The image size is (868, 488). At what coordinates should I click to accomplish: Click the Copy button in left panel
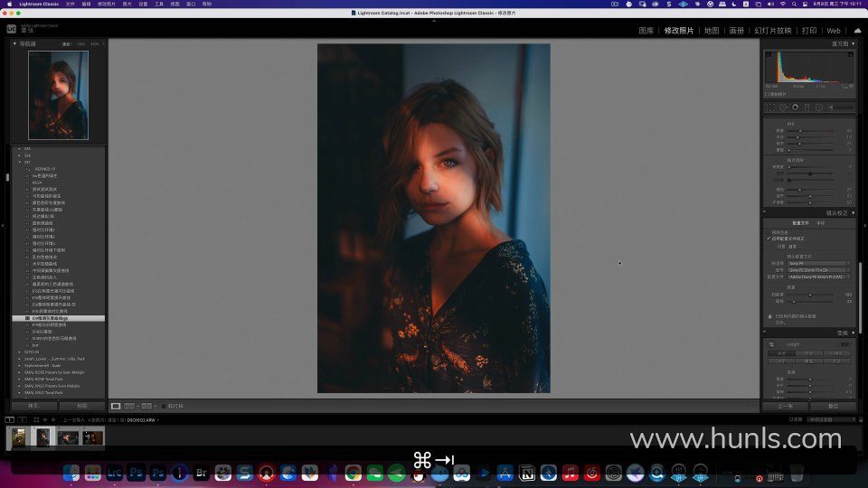(x=33, y=407)
